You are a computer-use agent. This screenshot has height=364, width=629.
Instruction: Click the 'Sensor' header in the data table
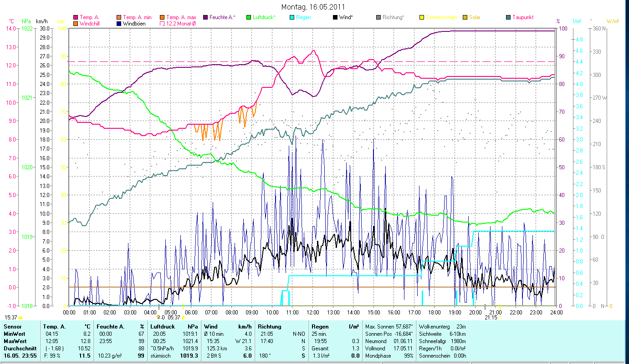(x=12, y=327)
